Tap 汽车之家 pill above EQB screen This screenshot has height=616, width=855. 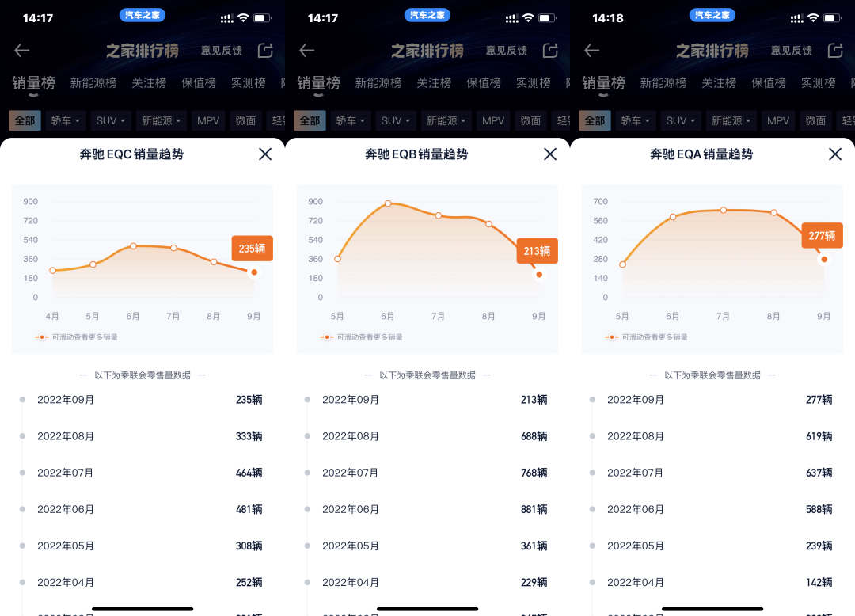point(427,15)
